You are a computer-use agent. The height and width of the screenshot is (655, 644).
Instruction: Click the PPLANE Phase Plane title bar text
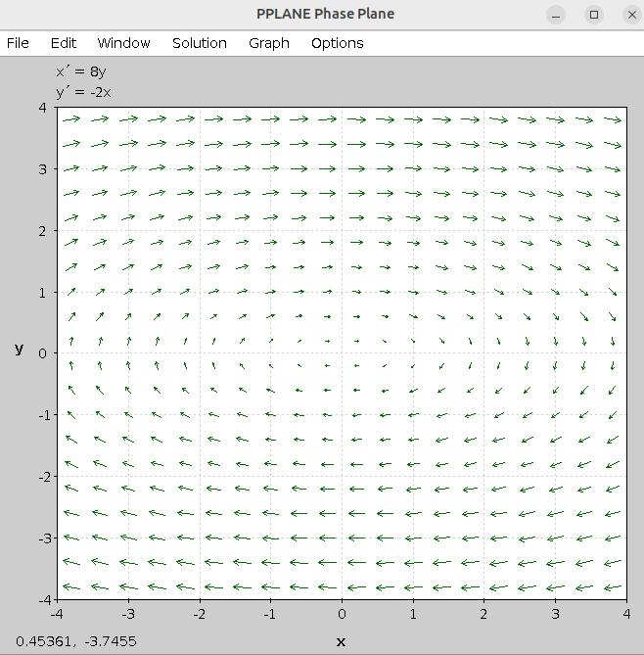[325, 15]
